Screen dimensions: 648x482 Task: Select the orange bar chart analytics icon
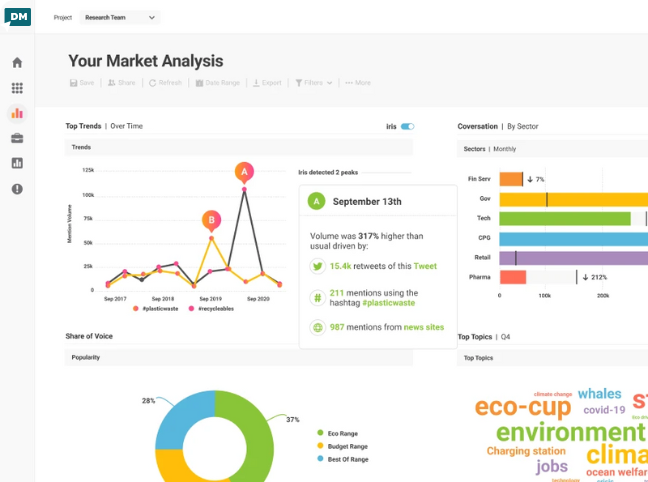point(17,113)
